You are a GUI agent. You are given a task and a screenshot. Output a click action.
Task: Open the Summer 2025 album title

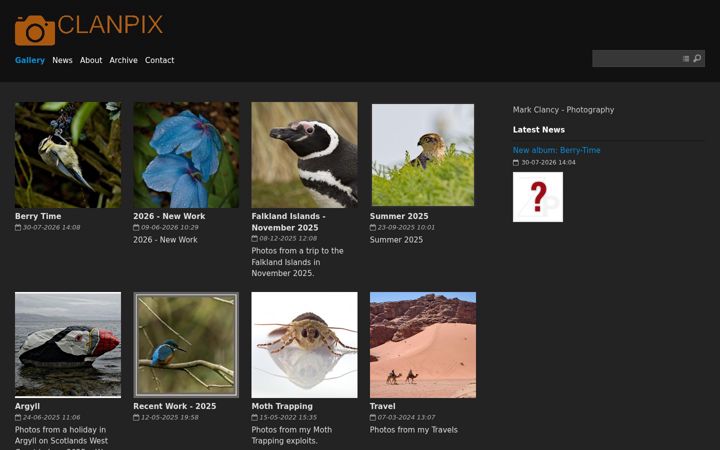[x=399, y=216]
